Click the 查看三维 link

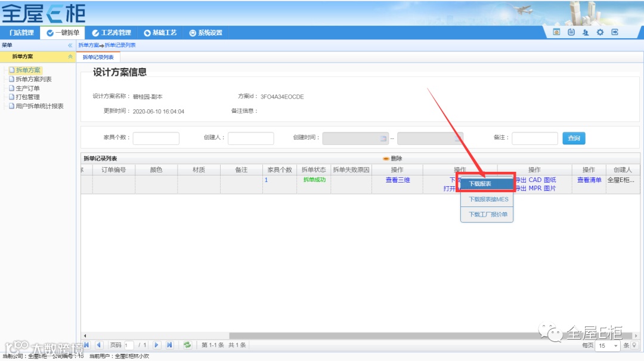point(398,180)
